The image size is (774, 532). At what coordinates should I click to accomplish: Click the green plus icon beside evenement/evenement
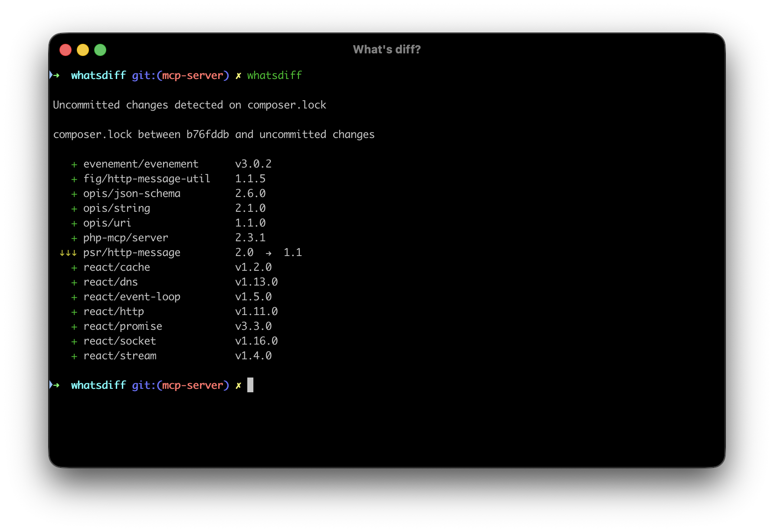[x=74, y=164]
